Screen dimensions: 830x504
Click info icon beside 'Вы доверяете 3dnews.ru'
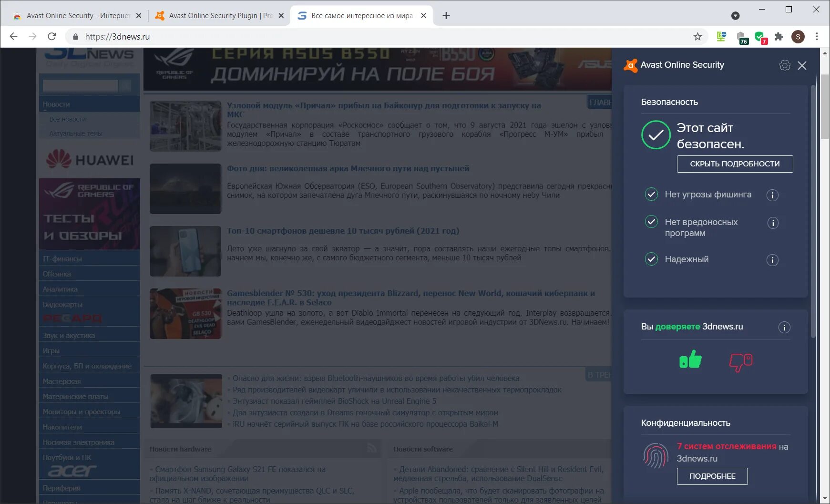[784, 327]
